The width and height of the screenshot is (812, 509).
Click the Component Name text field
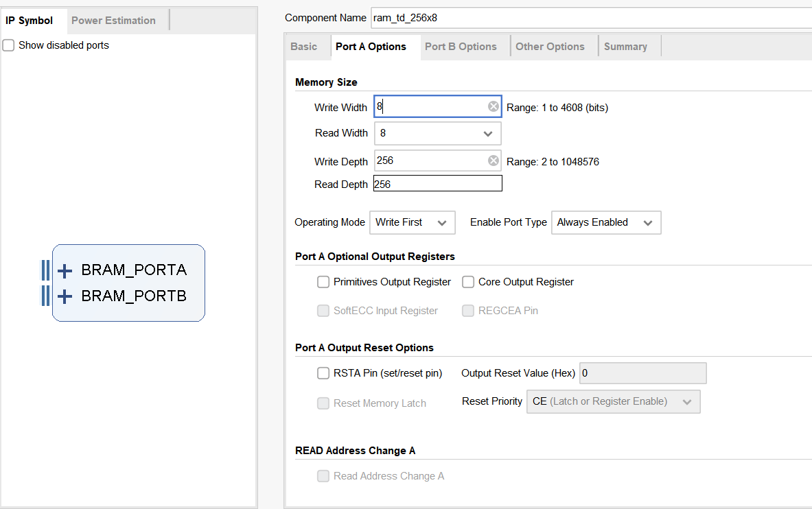[590, 18]
